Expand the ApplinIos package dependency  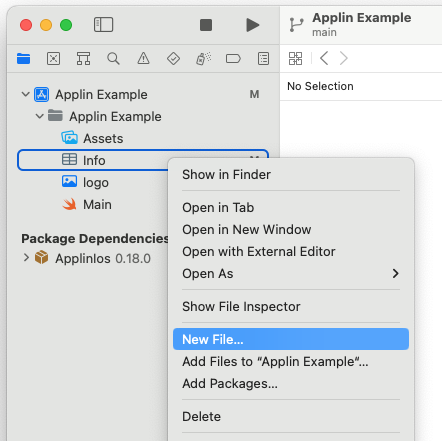click(26, 258)
